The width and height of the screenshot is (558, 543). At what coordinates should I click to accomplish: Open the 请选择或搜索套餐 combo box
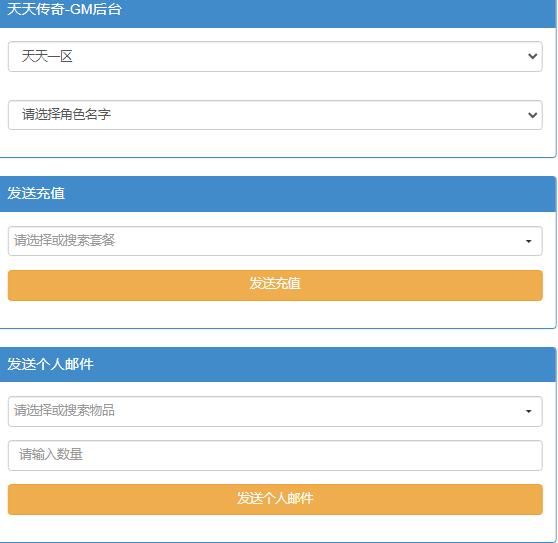(275, 241)
